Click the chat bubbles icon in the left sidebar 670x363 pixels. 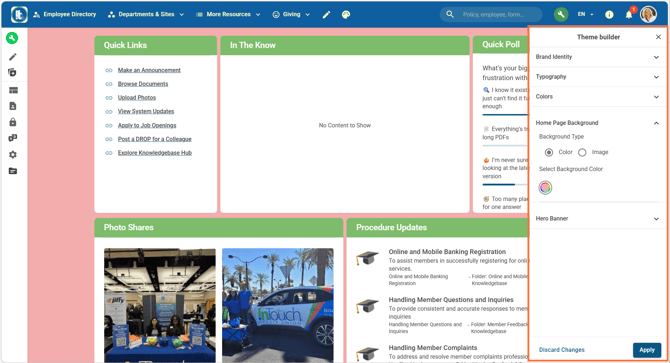(x=13, y=138)
